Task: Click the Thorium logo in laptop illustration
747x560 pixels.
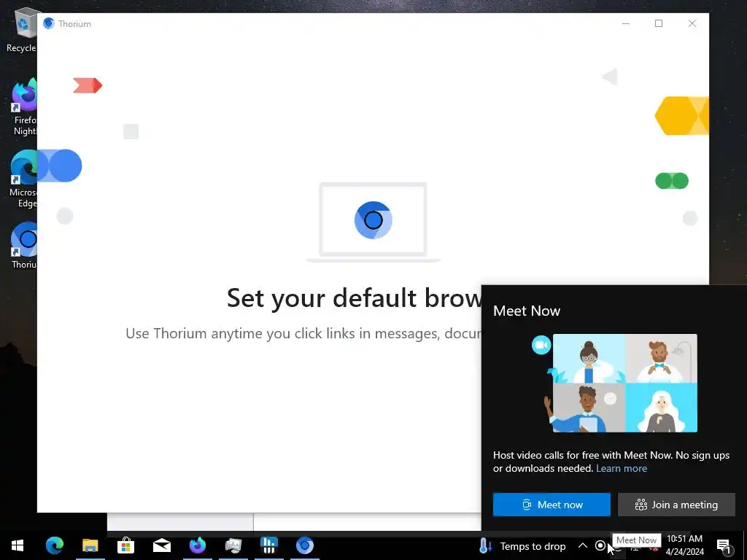Action: pyautogui.click(x=373, y=220)
